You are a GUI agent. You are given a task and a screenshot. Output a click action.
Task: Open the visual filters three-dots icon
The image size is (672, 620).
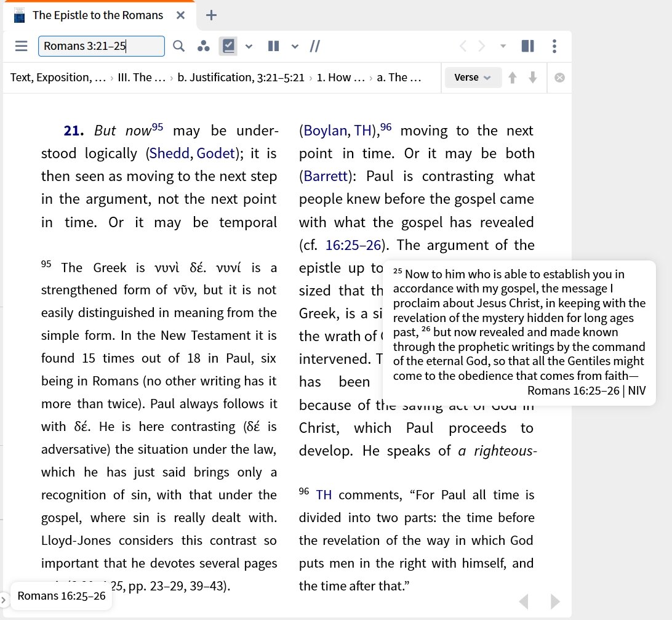[x=204, y=46]
